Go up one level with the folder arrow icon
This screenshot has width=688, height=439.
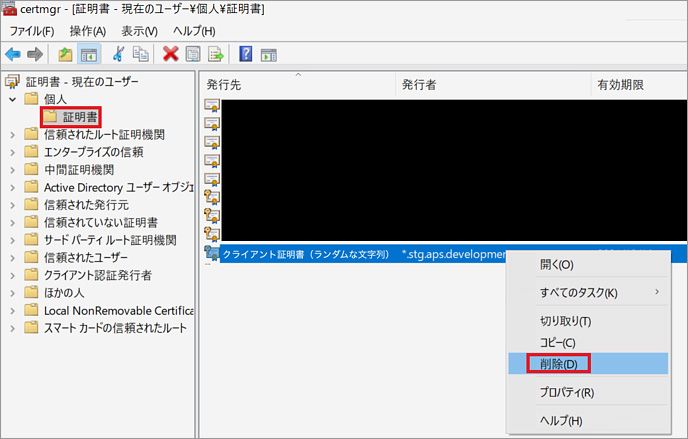coord(65,54)
